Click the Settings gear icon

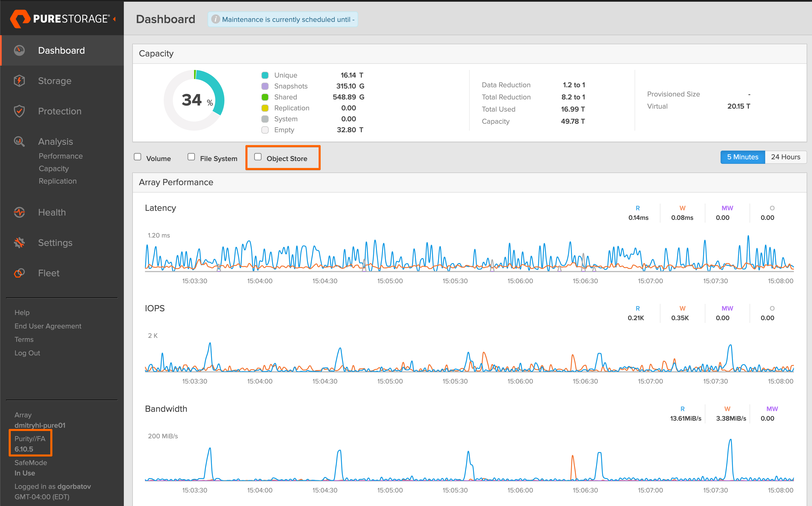coord(19,243)
